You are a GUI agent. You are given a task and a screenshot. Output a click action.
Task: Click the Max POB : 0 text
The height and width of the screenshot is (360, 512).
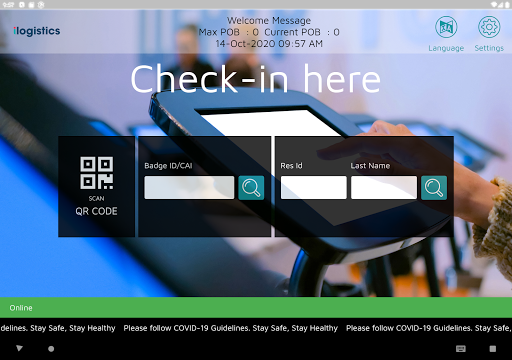[229, 32]
